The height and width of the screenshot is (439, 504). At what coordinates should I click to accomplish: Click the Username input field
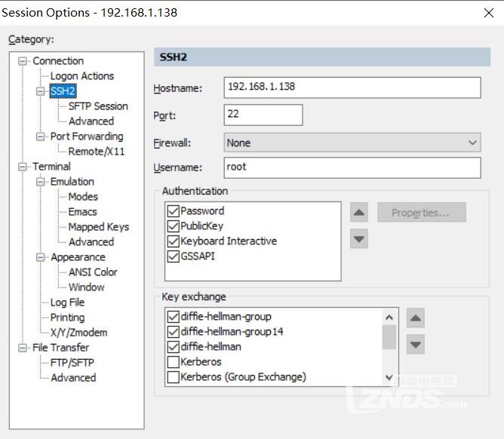coord(352,167)
